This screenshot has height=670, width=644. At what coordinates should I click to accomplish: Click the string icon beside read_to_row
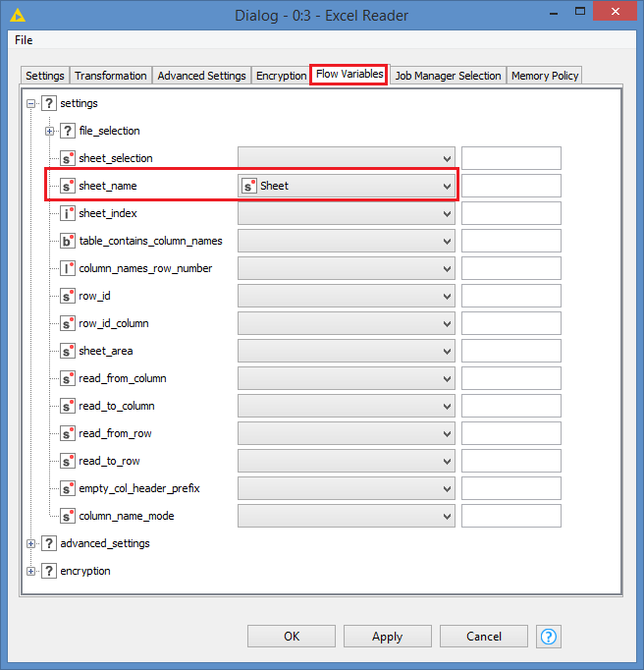(x=68, y=461)
